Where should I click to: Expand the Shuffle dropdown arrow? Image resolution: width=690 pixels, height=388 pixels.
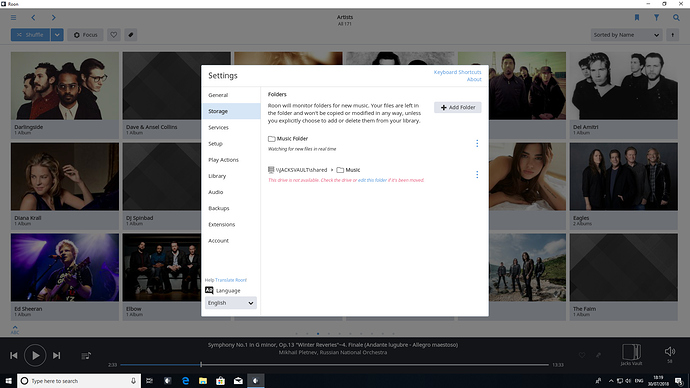coord(57,35)
